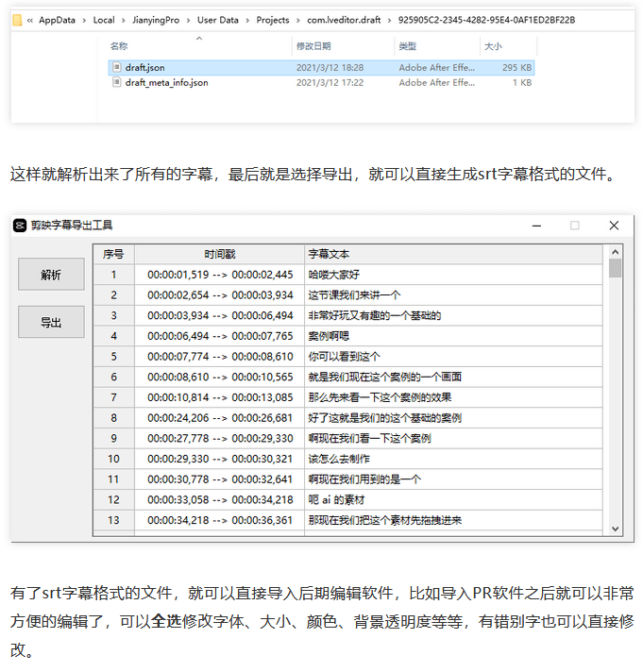The width and height of the screenshot is (643, 672).
Task: Click the 剪映字幕导出工具 app icon
Action: [20, 226]
